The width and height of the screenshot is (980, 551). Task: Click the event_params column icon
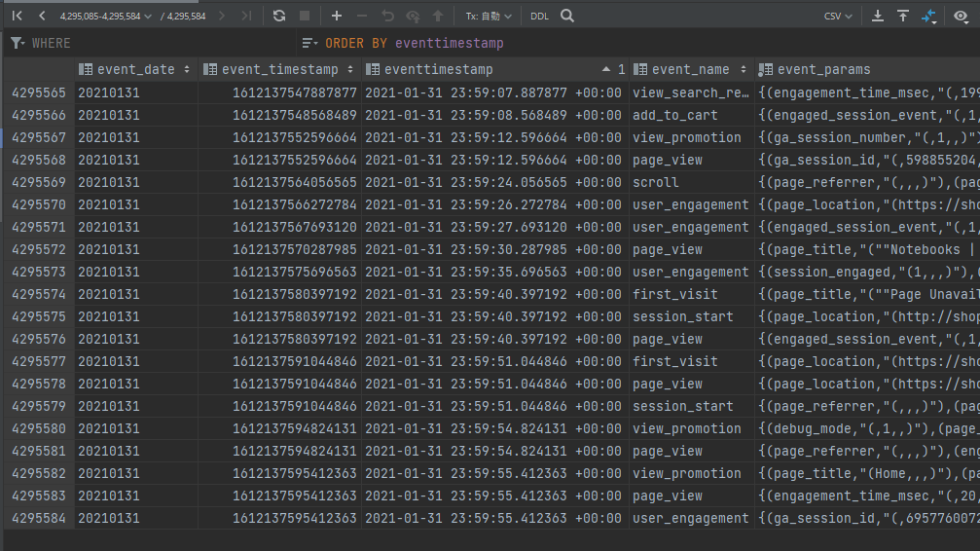pyautogui.click(x=765, y=69)
